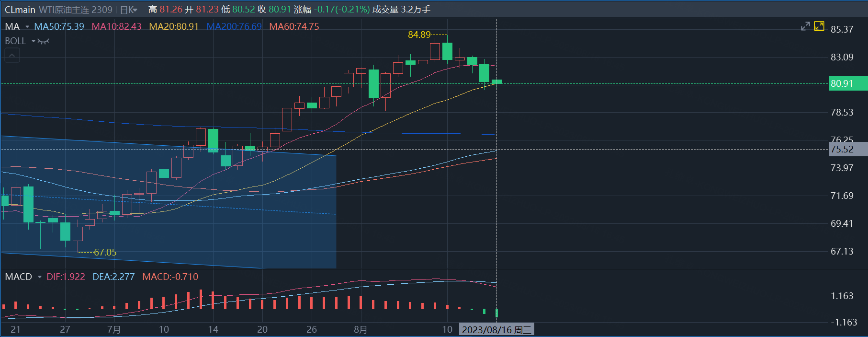Select the MA50:75.39 legend value
Screen dimensions: 868x337
59,27
